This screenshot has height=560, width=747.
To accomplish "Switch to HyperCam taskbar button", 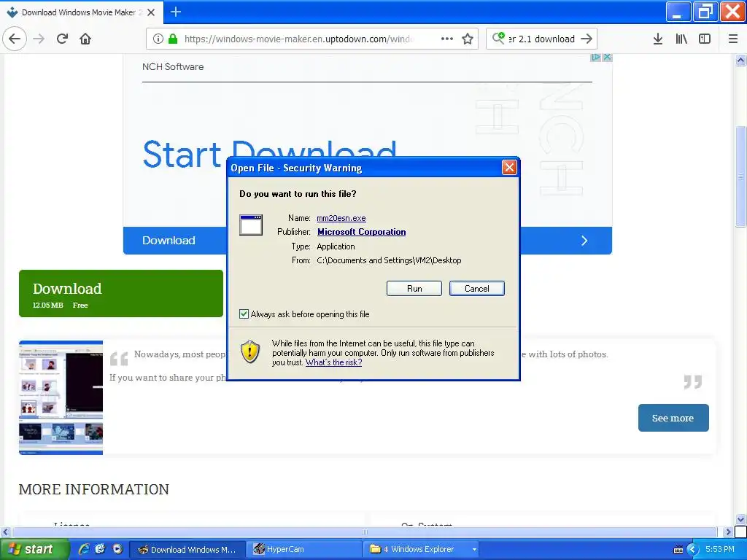I will coord(304,550).
